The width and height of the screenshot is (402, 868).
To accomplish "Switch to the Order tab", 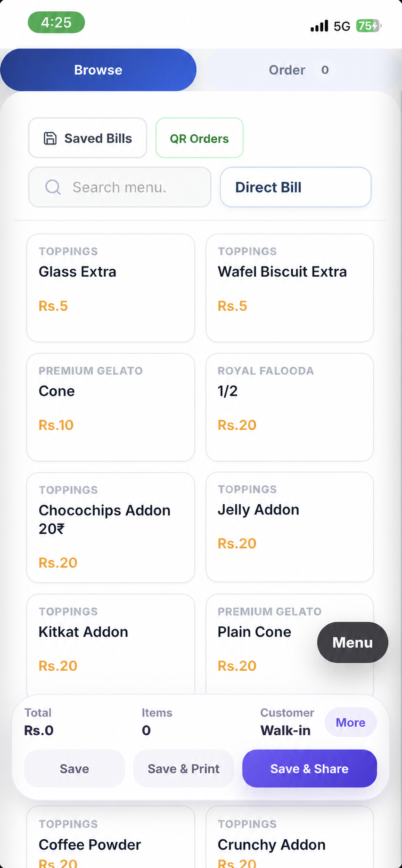I will [299, 70].
